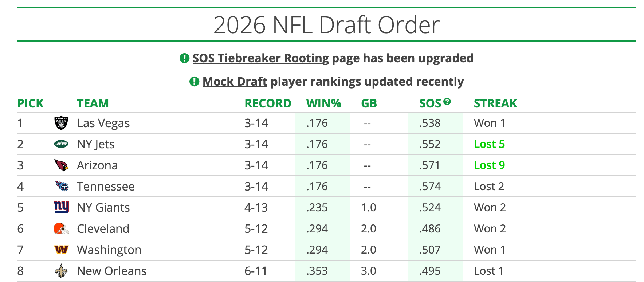Viewport: 644px width, 282px height.
Task: Click the PICK column header
Action: [30, 103]
